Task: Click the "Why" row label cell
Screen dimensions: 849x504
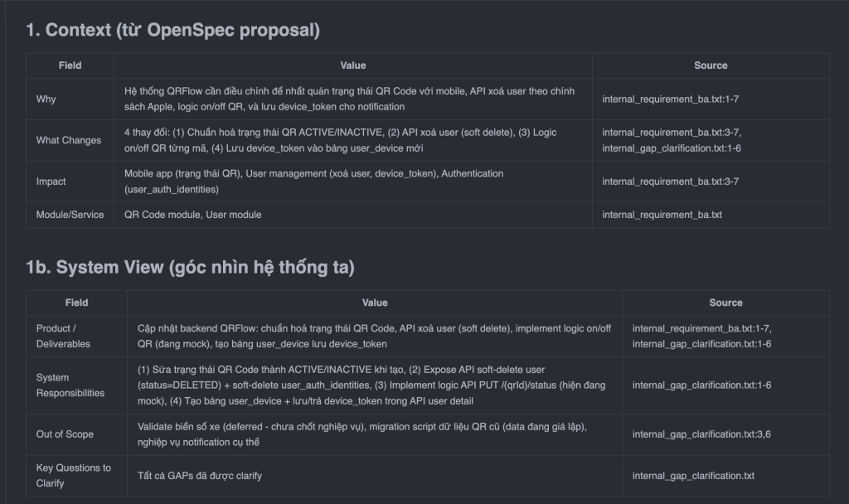Action: pyautogui.click(x=46, y=99)
